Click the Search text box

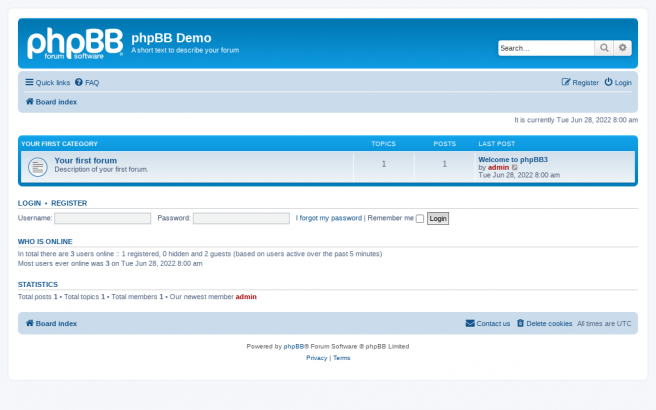point(546,48)
